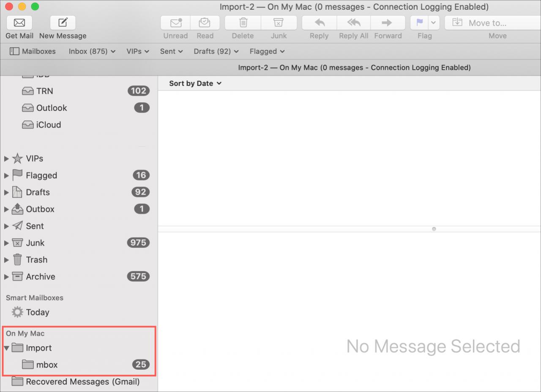
Task: Select the Trash can icon in sidebar
Action: coord(17,260)
